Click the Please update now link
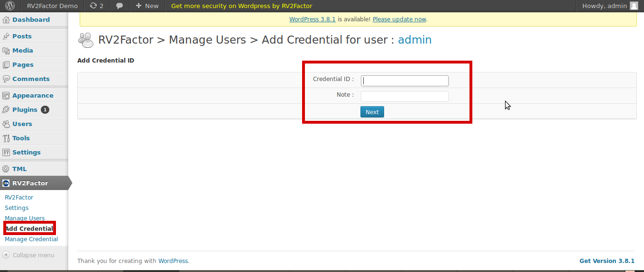644x272 pixels. coord(399,19)
